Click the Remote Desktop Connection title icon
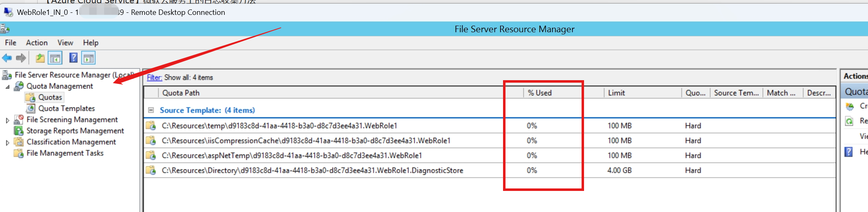 point(8,12)
